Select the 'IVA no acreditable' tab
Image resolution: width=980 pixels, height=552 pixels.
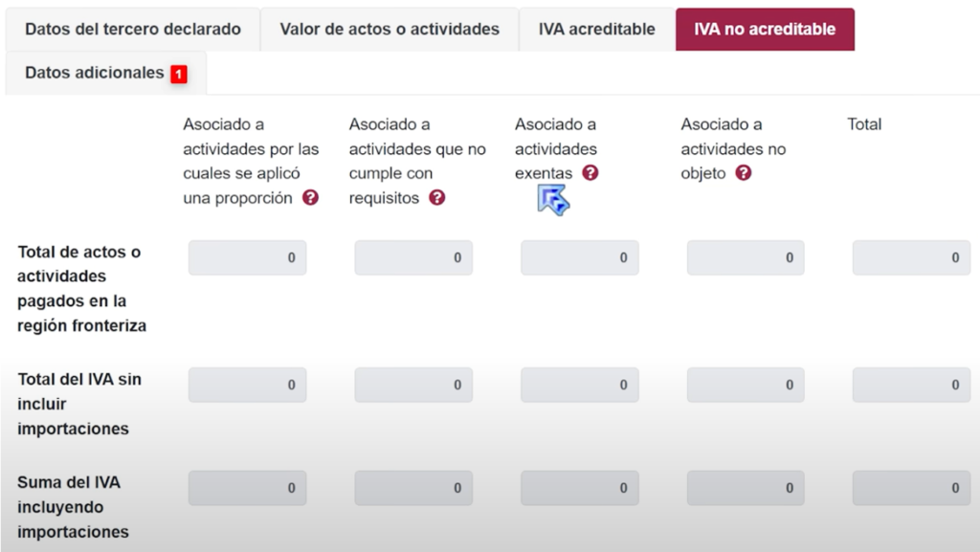click(765, 30)
